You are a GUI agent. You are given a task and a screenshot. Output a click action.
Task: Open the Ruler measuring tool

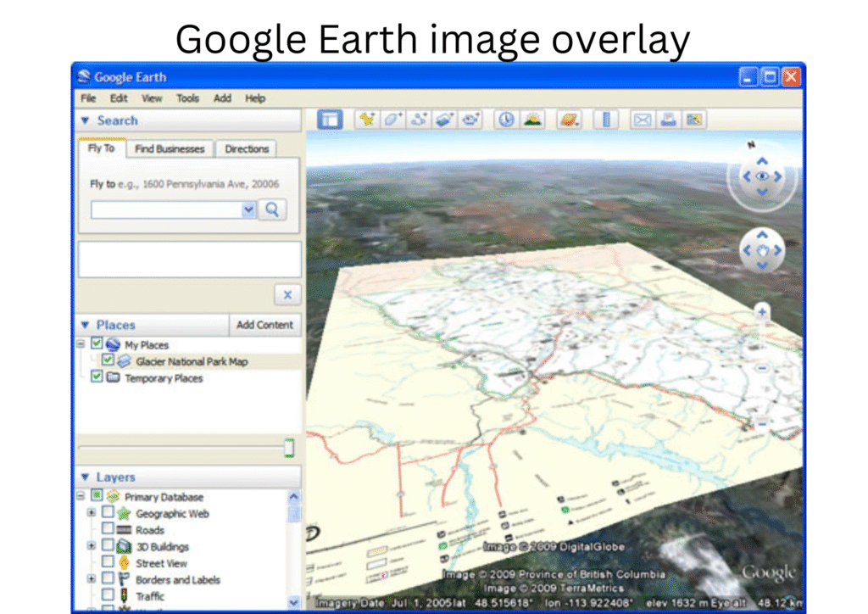(x=605, y=120)
